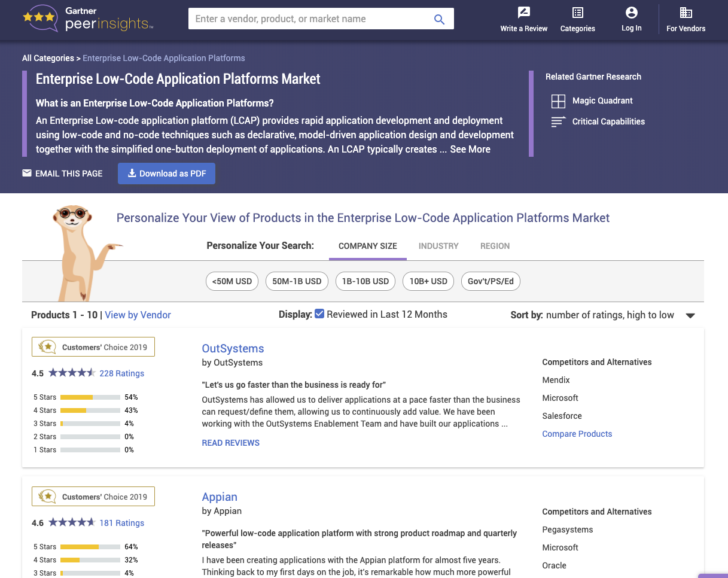Screen dimensions: 728x578
Task: Click Enterprise Low-Code Application Platforms breadcrumb
Action: pos(164,58)
